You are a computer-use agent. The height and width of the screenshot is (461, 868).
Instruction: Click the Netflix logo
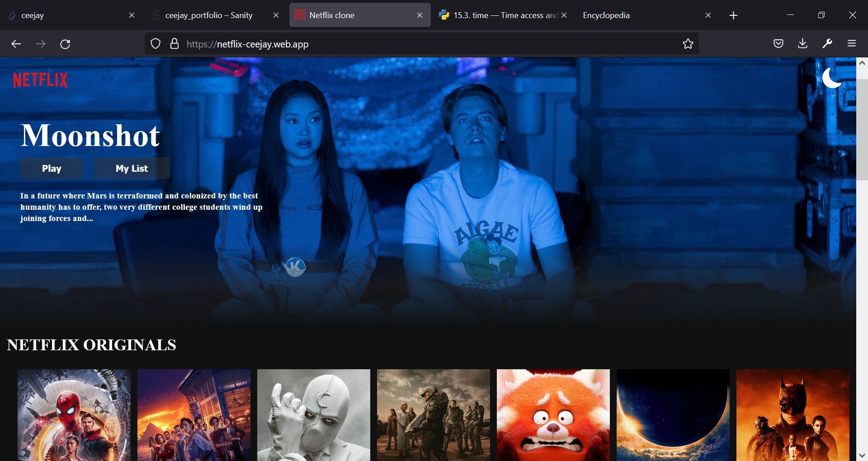[x=40, y=80]
